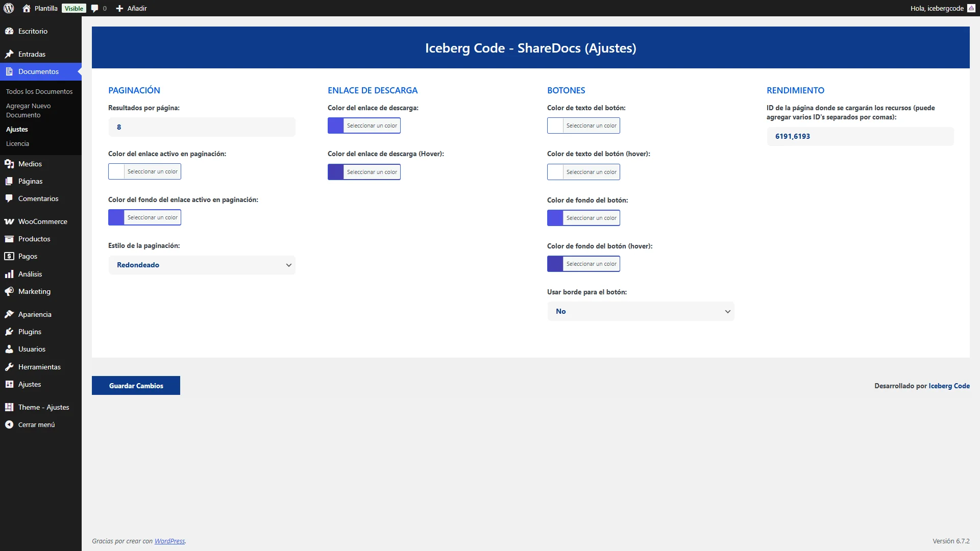Click the Escritorio dashboard icon
The width and height of the screenshot is (980, 551).
[9, 31]
